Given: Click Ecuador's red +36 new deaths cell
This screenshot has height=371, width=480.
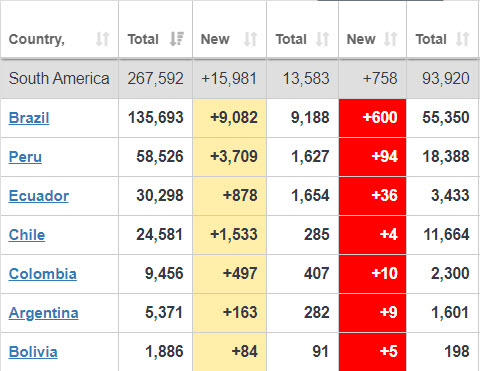Looking at the screenshot, I should (373, 196).
